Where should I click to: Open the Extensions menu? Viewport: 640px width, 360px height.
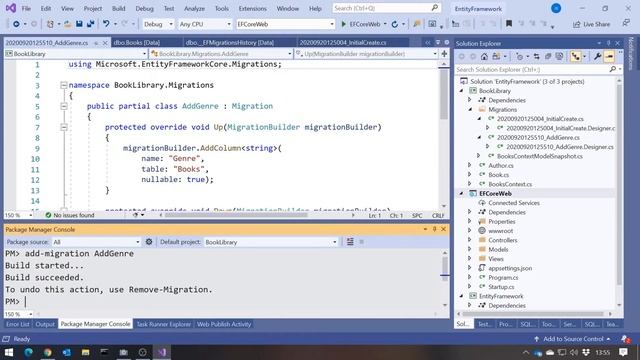pos(252,8)
